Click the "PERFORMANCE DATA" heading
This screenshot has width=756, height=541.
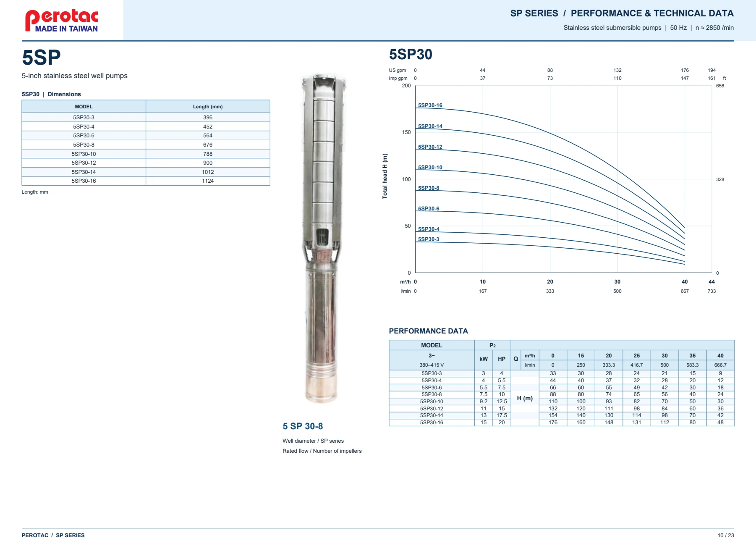428,331
